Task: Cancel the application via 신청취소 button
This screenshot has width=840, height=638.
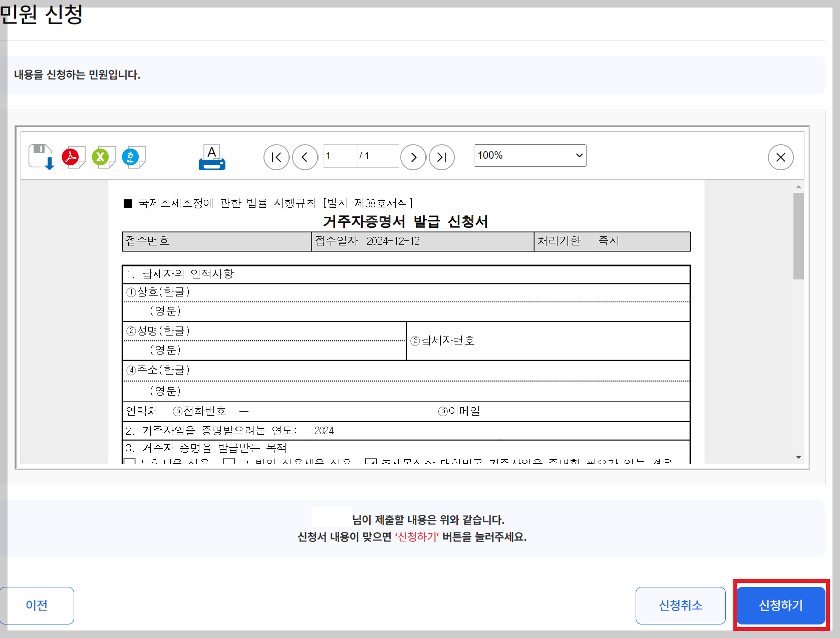Action: 680,605
